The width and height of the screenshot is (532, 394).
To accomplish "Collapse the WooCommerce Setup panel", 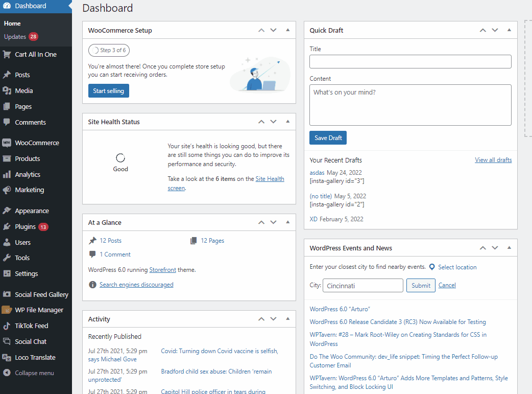I will pyautogui.click(x=288, y=30).
